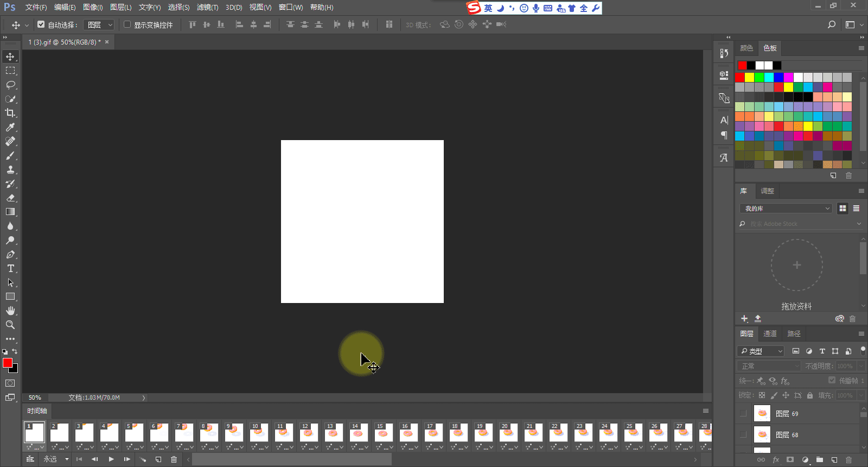Activate the Zoom tool
868x467 pixels.
tap(10, 325)
